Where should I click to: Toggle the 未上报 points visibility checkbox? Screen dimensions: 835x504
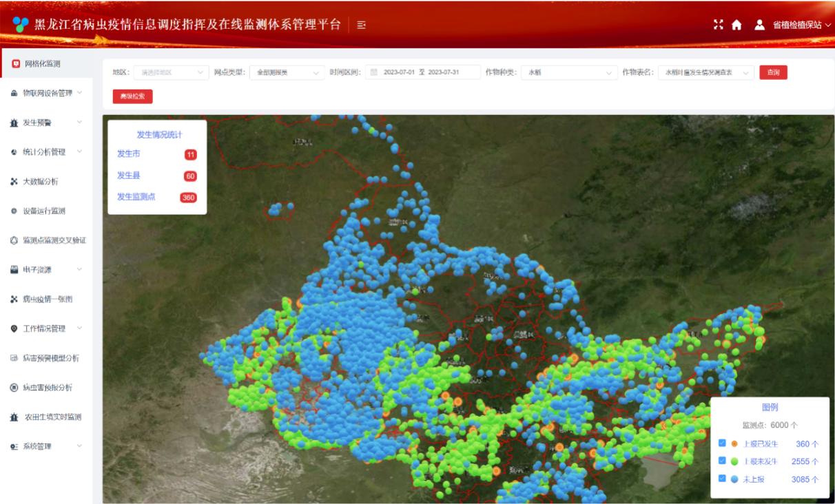pos(722,478)
